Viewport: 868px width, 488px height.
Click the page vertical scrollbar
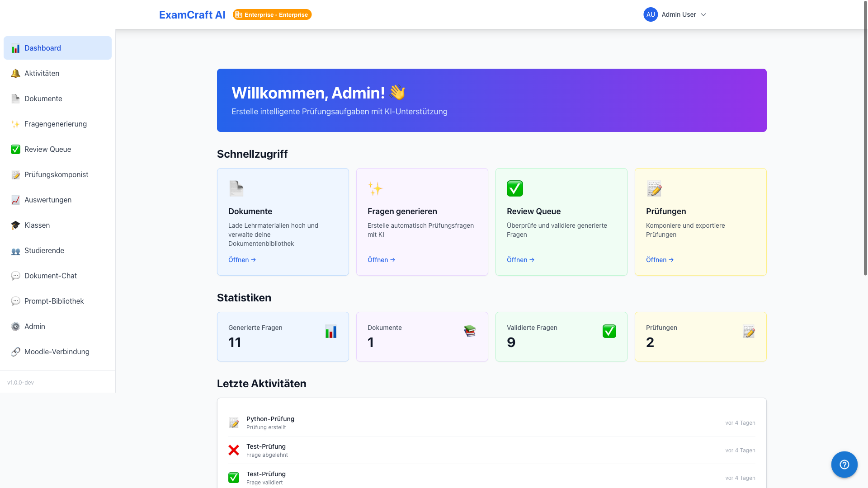point(865,138)
